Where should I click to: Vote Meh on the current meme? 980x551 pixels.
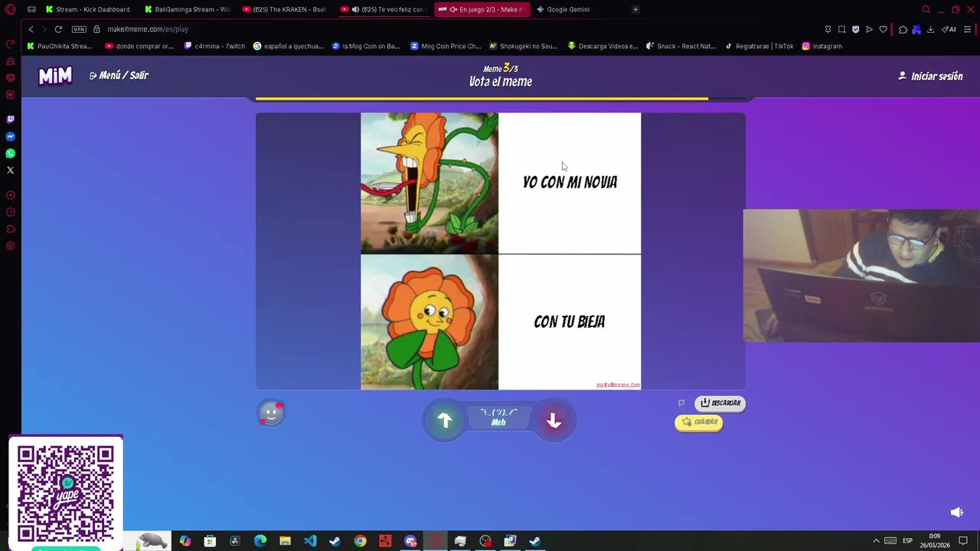click(498, 418)
